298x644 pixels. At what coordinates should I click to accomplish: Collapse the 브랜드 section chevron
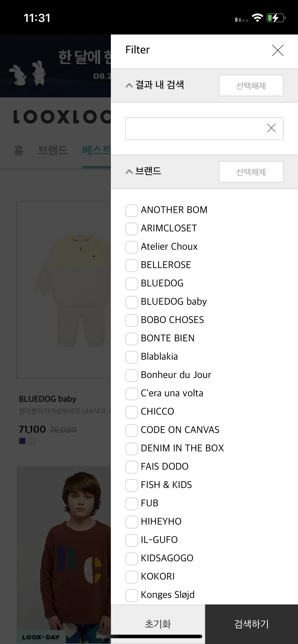pos(129,172)
